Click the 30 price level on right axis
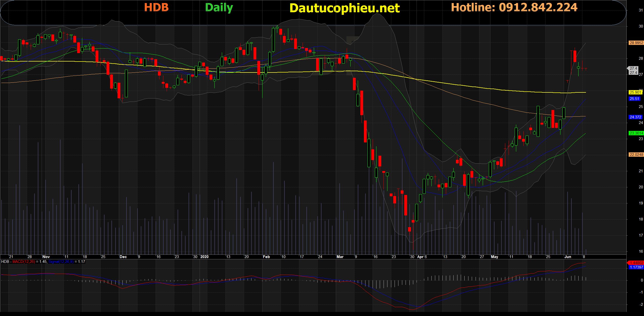 pyautogui.click(x=641, y=26)
